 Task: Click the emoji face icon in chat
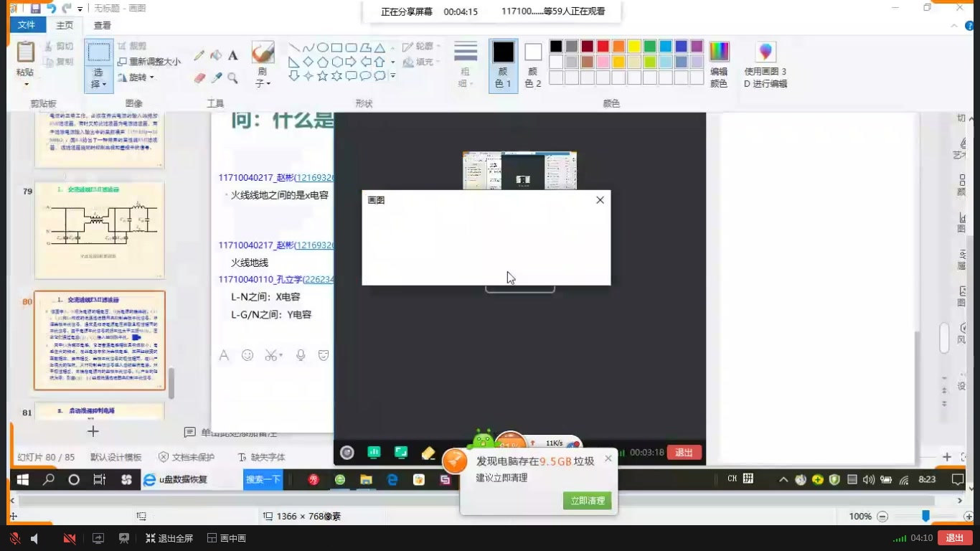point(248,355)
